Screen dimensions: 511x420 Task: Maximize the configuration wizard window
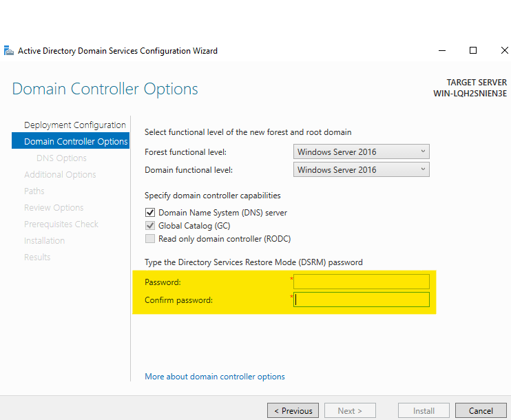coord(473,50)
